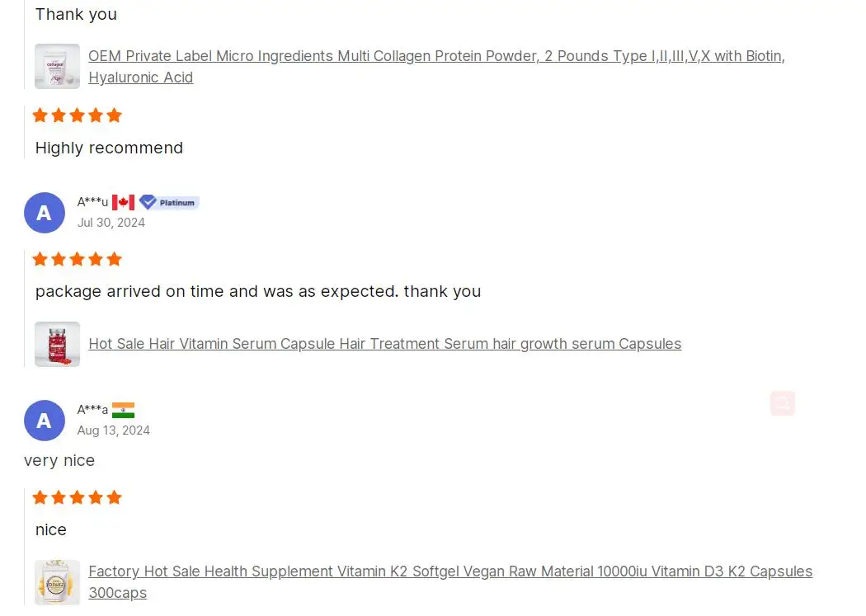Click the username A***a
Screen dimensions: 866x616
(92, 410)
